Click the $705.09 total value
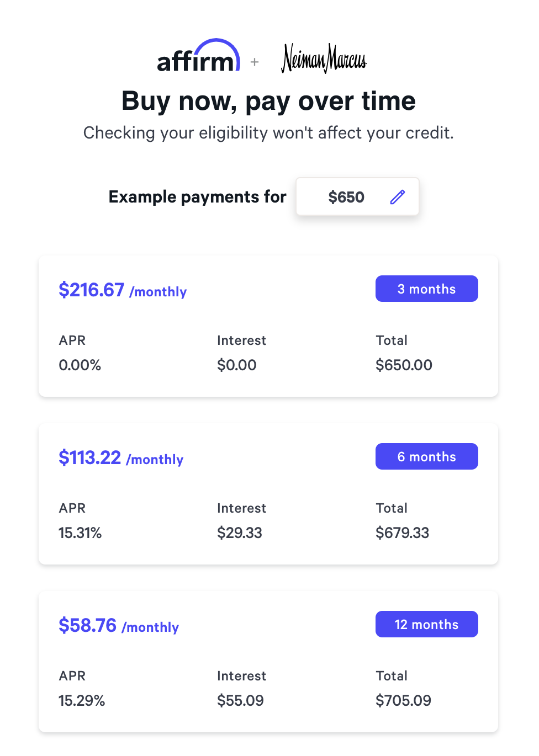The height and width of the screenshot is (756, 539). [x=403, y=700]
